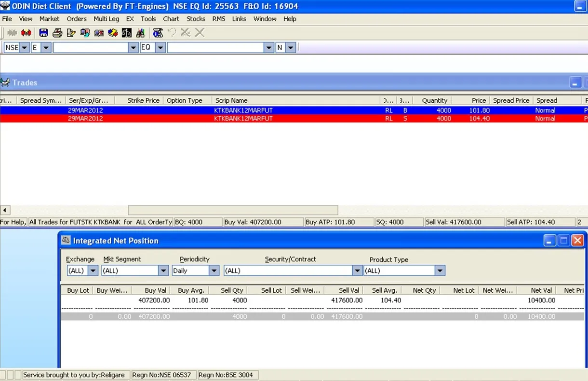Viewport: 588px width, 381px height.
Task: Click the notepad with pencil icon
Action: tap(71, 33)
